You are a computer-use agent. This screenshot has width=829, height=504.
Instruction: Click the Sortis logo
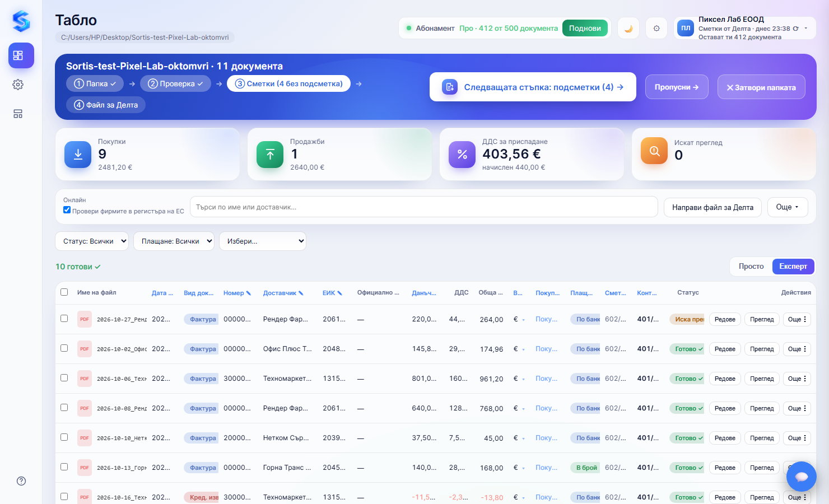pyautogui.click(x=21, y=21)
